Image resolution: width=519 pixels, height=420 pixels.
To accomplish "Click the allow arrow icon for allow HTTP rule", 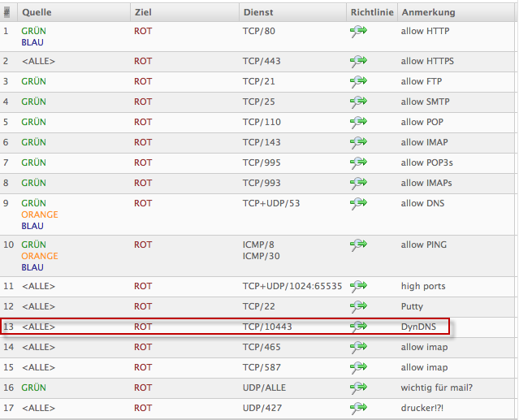I will [x=358, y=32].
